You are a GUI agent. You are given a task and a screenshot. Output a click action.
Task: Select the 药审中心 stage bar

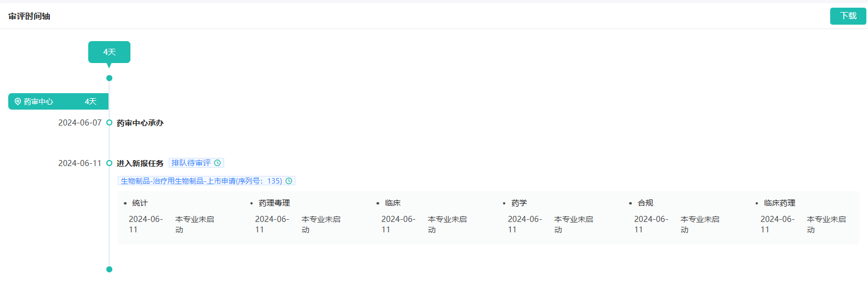[x=58, y=101]
